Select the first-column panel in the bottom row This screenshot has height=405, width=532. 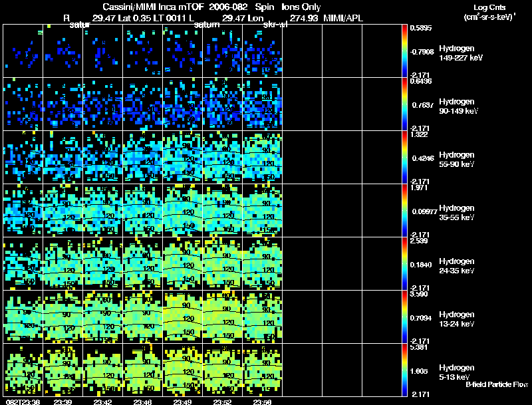point(23,370)
